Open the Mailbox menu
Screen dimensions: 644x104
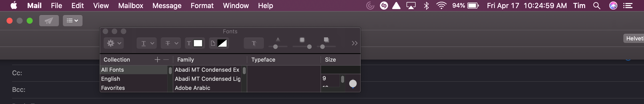(x=131, y=6)
